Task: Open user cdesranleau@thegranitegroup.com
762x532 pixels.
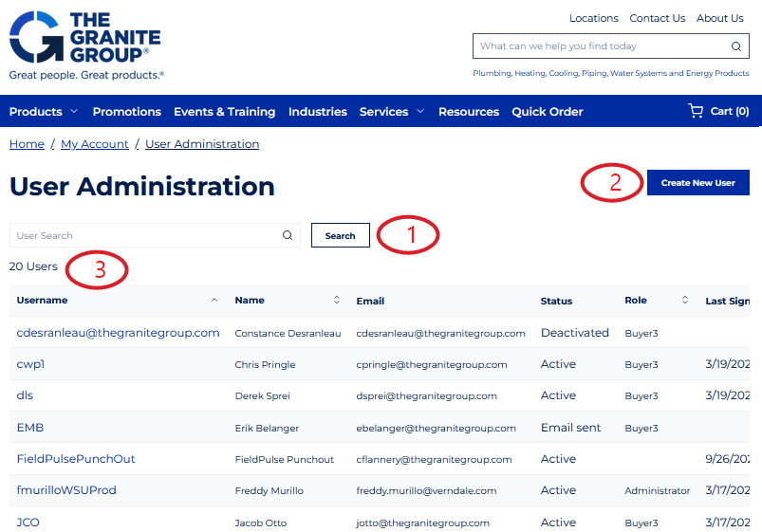Action: [x=118, y=333]
